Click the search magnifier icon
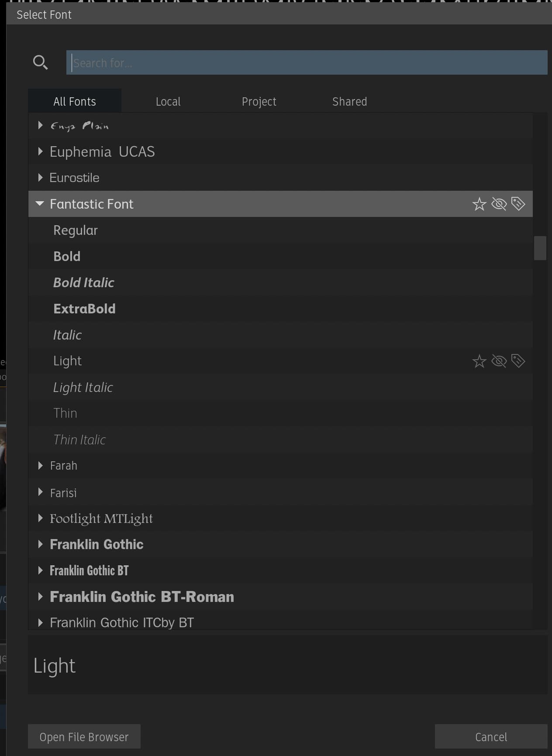Screen dimensions: 552x756 pos(40,62)
